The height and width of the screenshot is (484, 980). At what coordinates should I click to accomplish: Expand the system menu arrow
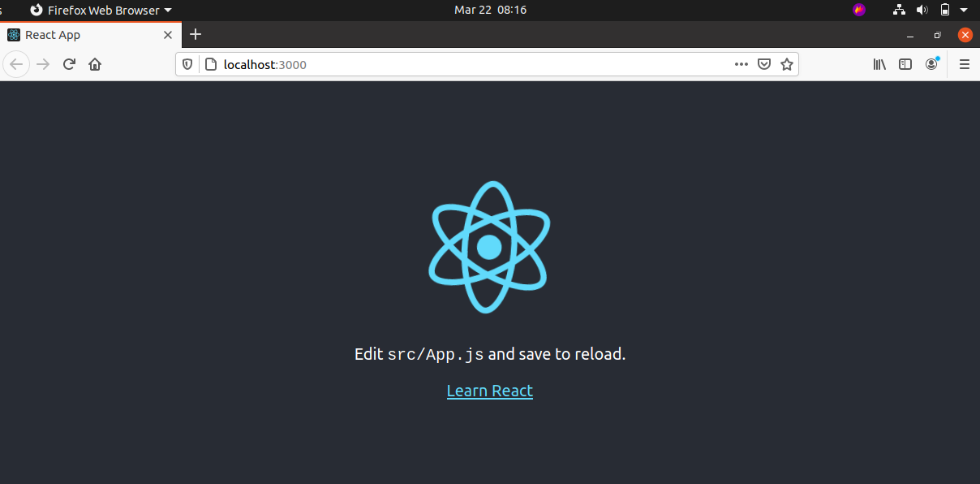[x=964, y=11]
